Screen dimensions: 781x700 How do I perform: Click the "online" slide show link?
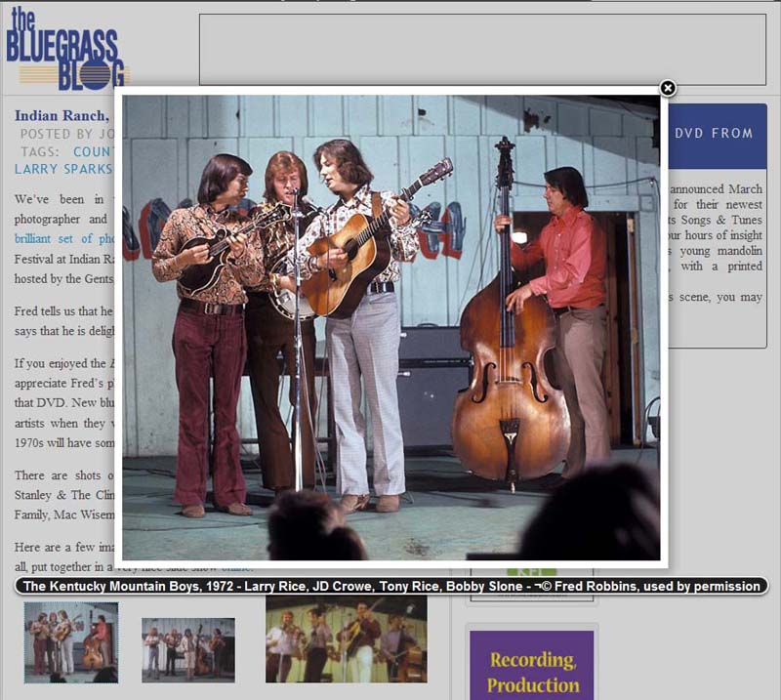237,567
